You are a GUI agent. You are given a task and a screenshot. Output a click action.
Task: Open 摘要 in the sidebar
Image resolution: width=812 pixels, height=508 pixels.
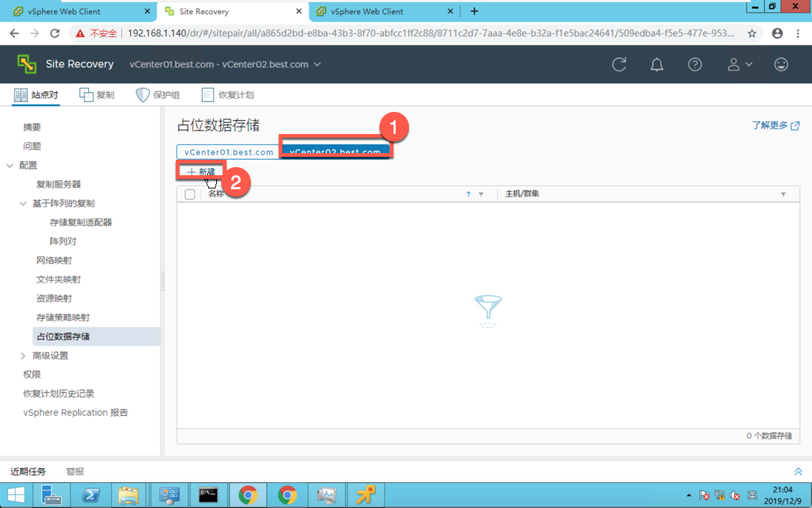pyautogui.click(x=32, y=127)
